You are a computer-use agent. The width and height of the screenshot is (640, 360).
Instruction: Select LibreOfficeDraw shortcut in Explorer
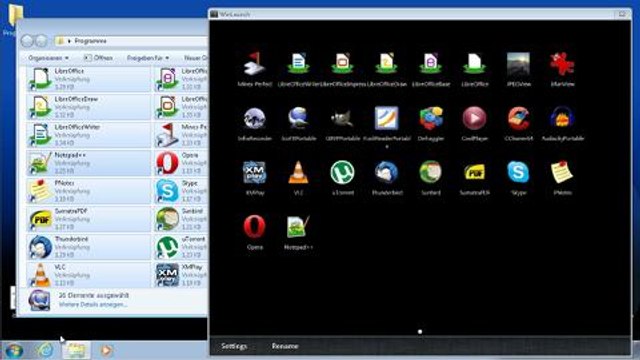(89, 107)
